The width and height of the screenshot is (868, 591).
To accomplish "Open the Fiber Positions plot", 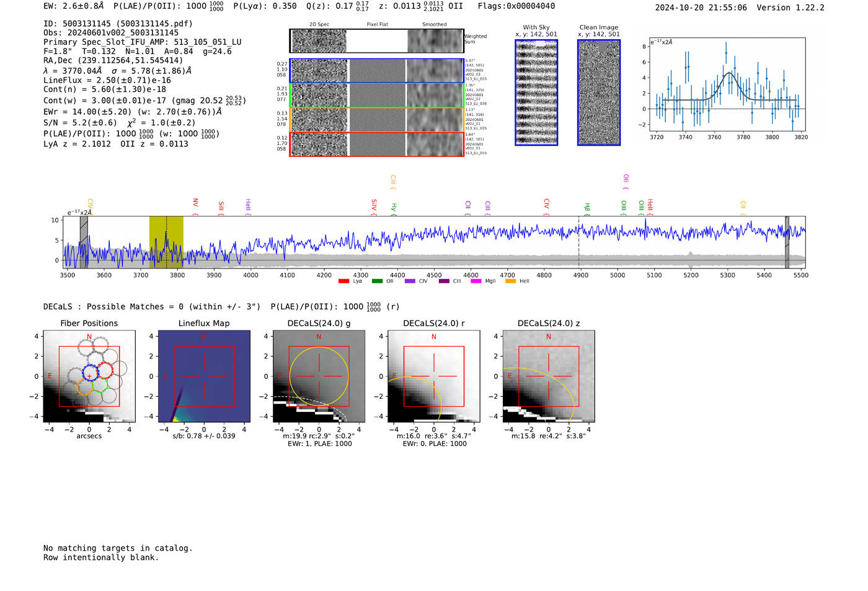I will click(89, 376).
